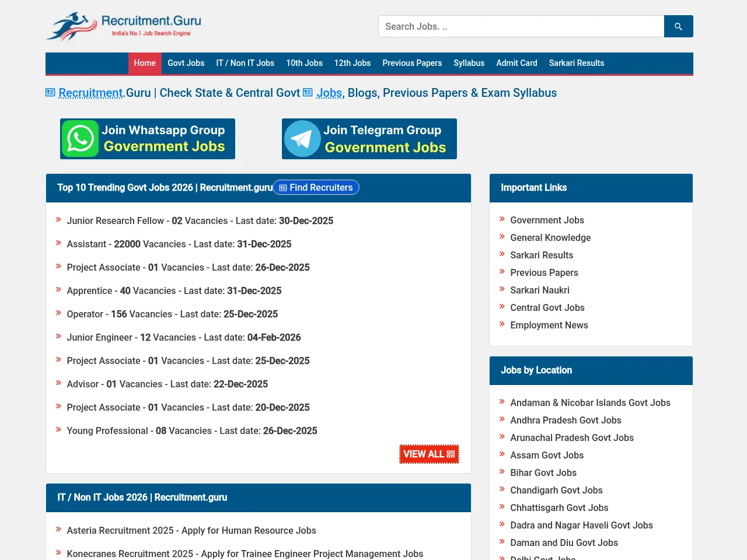Go to 12th Jobs menu item
Screen dimensions: 747x560
[x=352, y=63]
